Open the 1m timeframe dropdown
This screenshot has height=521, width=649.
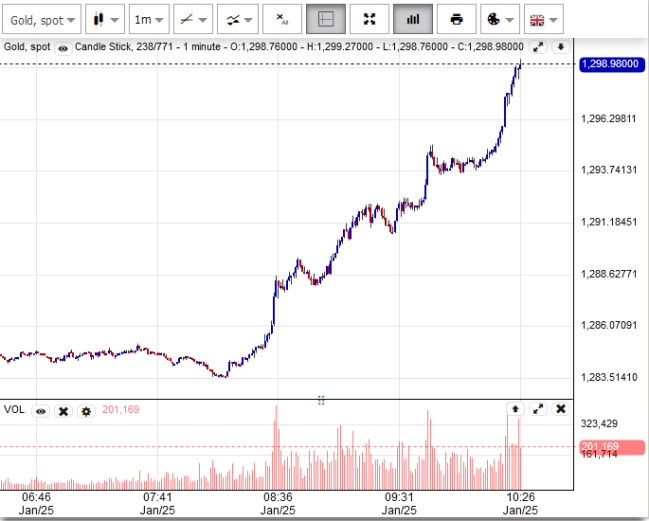click(x=149, y=19)
